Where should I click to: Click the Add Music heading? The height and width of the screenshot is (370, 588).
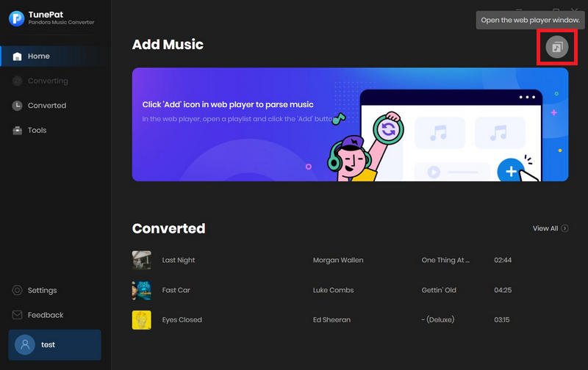pyautogui.click(x=168, y=45)
